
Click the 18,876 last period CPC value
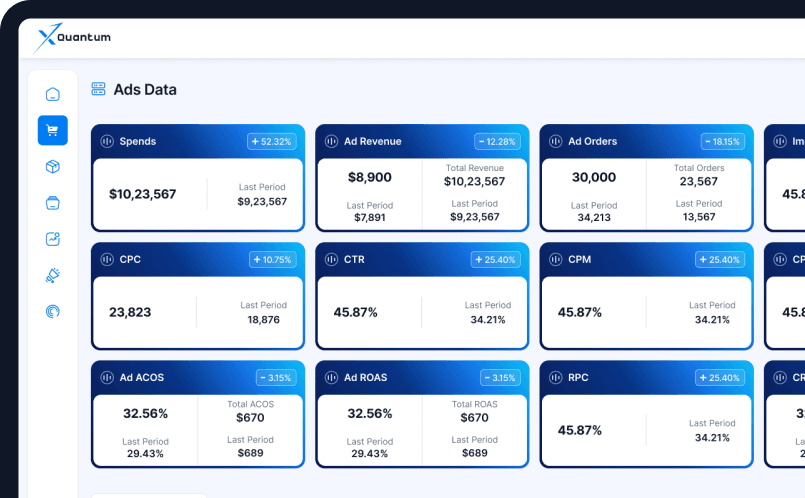pos(264,320)
